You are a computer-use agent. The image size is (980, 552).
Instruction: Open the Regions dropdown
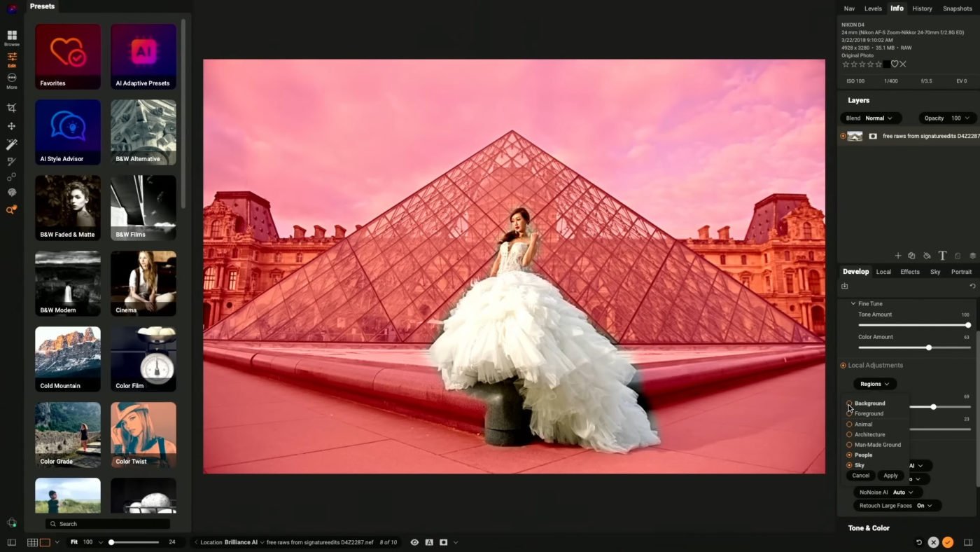point(874,384)
